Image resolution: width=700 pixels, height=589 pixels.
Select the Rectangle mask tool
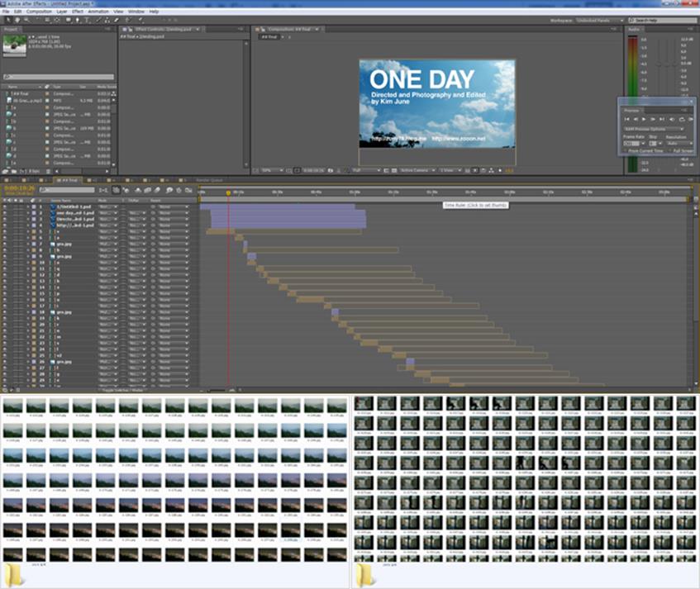point(69,20)
